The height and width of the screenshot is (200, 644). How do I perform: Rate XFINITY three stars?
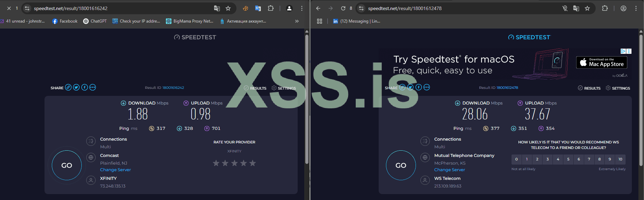pyautogui.click(x=234, y=163)
